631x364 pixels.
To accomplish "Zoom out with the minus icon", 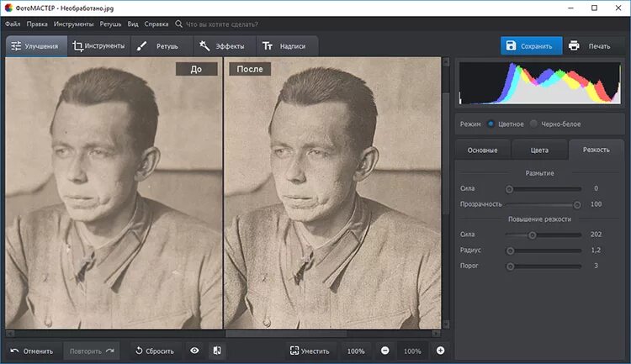I will coord(384,351).
